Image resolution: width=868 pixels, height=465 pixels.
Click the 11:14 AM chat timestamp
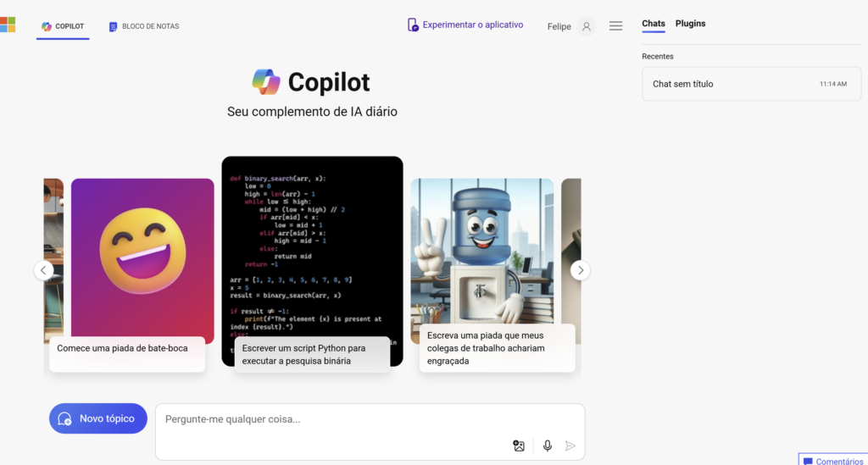tap(833, 84)
